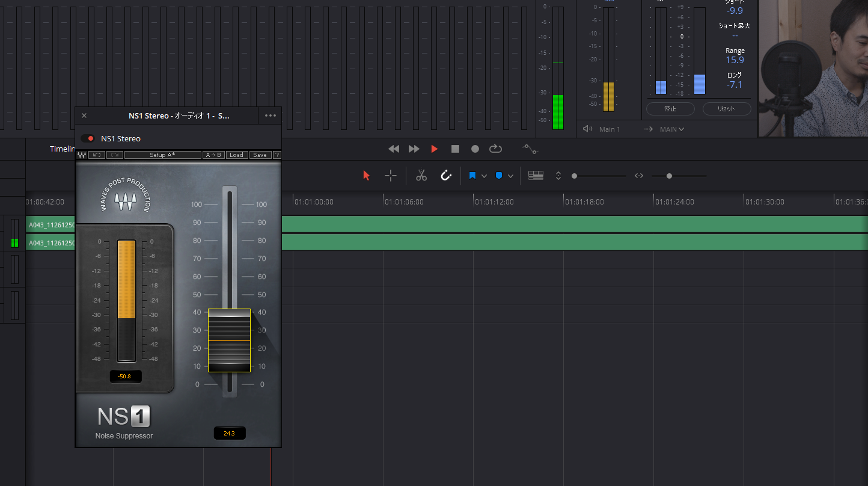Select the crosshair range selection tool
The width and height of the screenshot is (868, 486).
[x=391, y=176]
